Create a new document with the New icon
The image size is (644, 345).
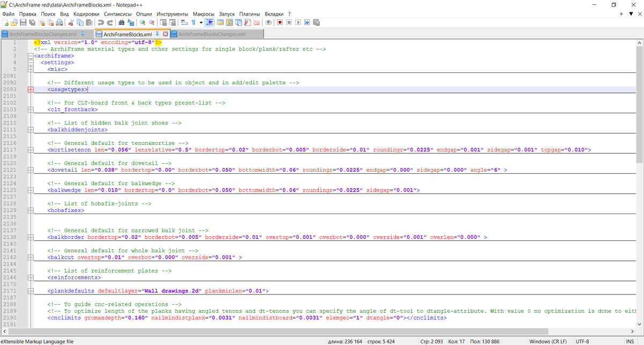(5, 23)
